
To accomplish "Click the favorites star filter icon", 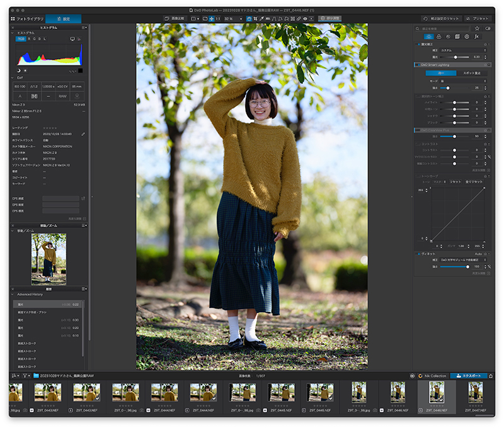I will pyautogui.click(x=477, y=28).
